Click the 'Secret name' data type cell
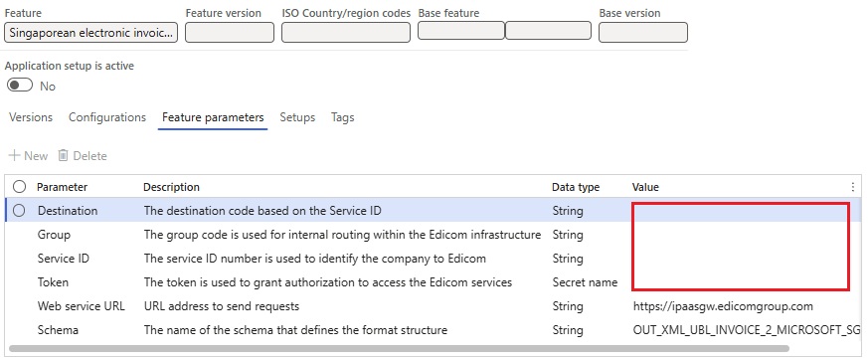 (x=585, y=282)
